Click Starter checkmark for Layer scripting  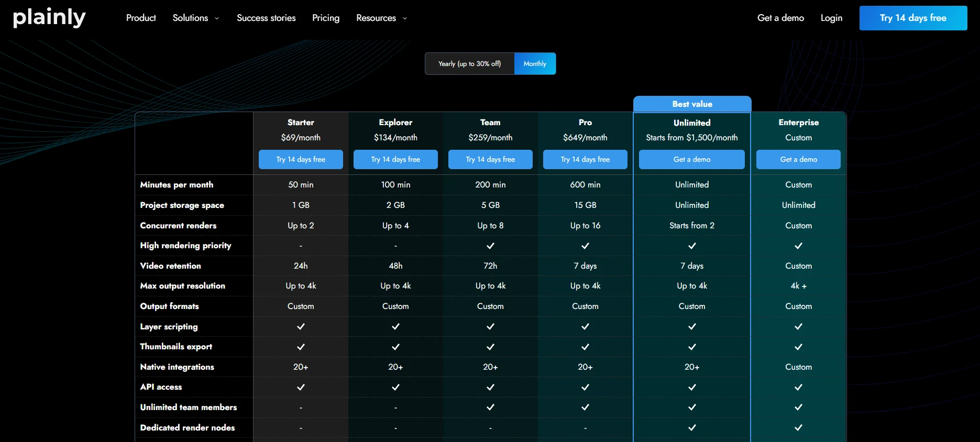(x=301, y=326)
